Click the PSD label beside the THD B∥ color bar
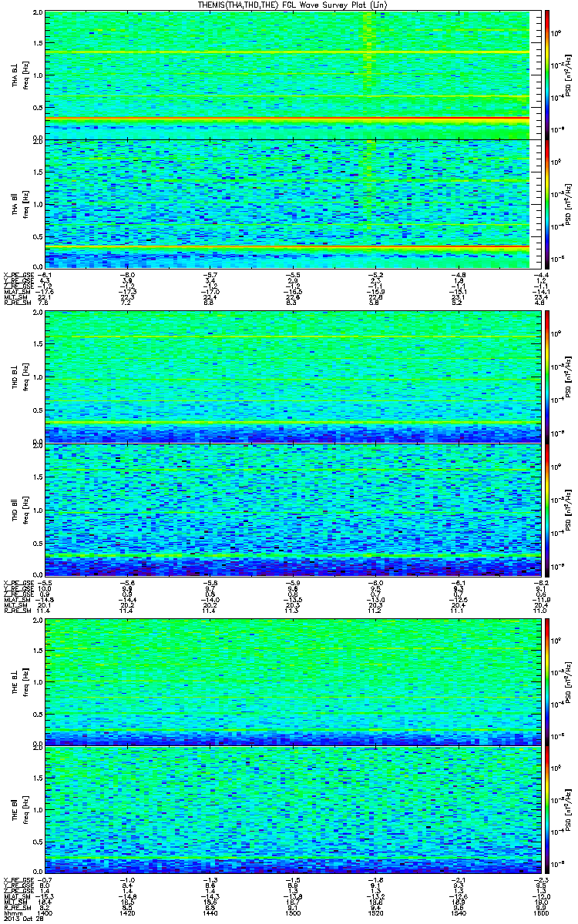 pyautogui.click(x=569, y=509)
